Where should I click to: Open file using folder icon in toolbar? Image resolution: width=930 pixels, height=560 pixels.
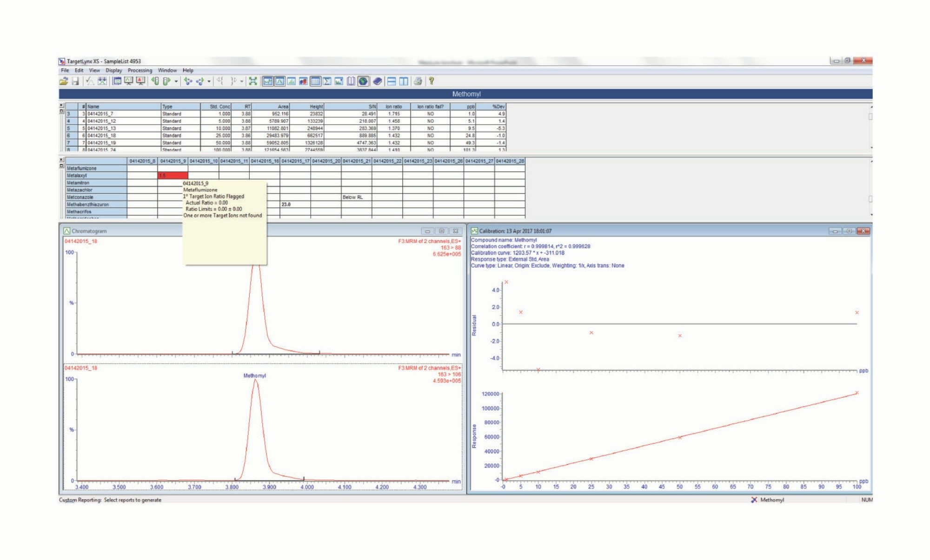(x=64, y=81)
